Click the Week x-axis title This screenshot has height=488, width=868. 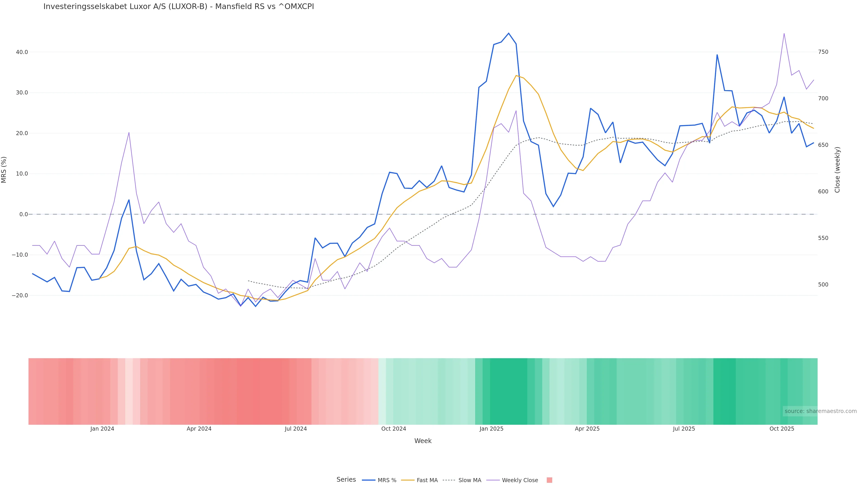[423, 441]
